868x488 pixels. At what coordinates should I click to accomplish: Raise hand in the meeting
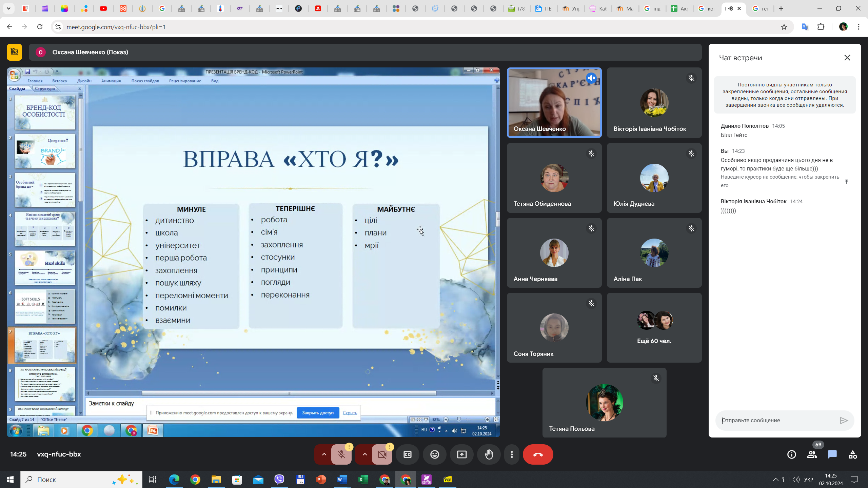pyautogui.click(x=489, y=454)
